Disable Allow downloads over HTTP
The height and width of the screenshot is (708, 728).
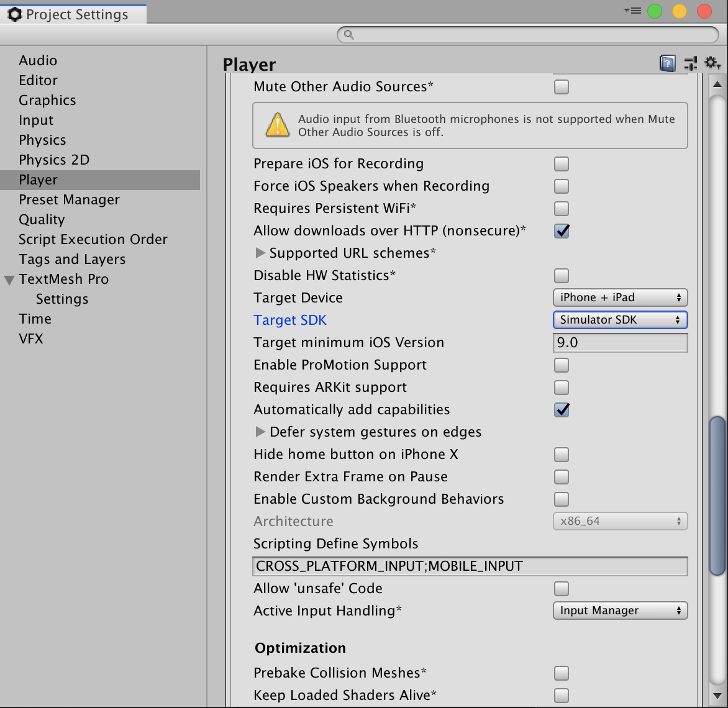[x=561, y=231]
